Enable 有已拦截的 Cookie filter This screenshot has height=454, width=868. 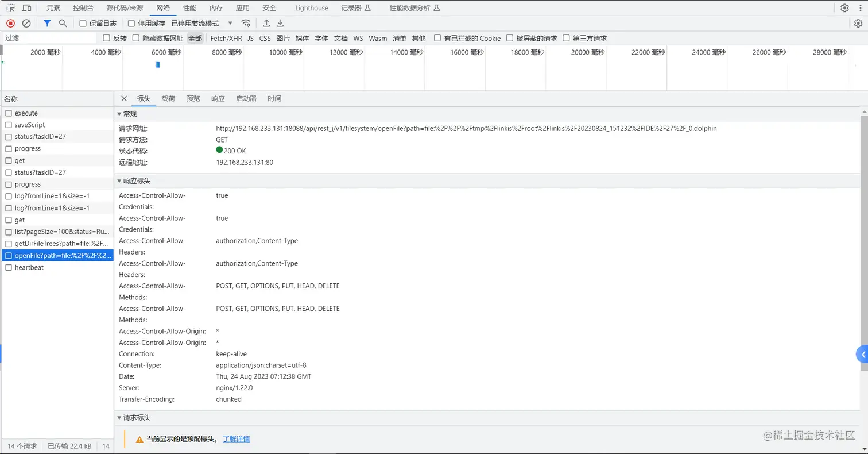[437, 39]
